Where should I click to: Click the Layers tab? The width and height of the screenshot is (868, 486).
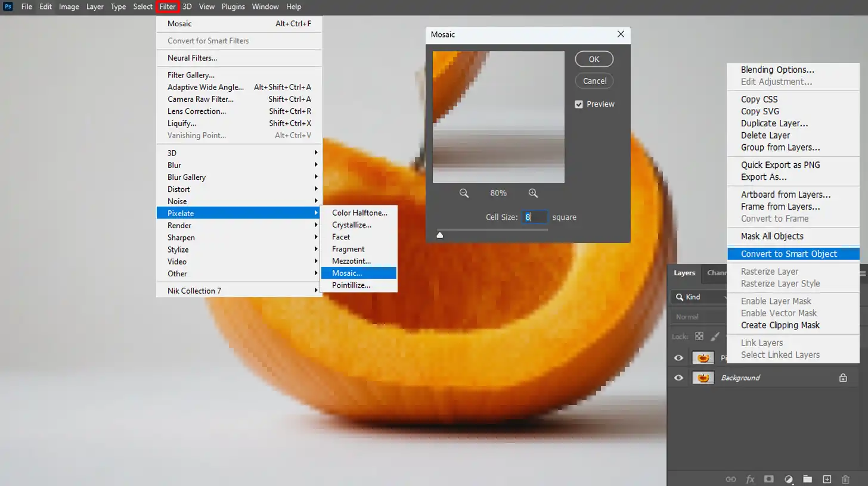pos(684,273)
